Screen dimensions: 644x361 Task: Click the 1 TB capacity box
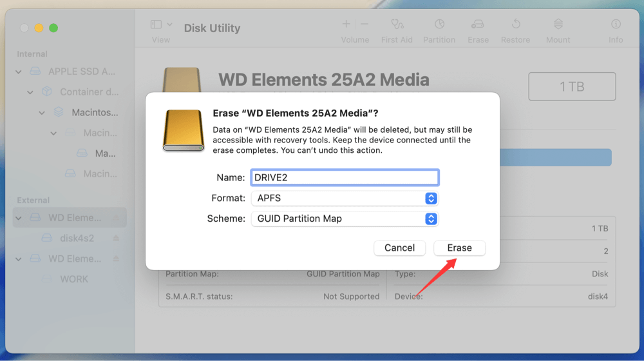pos(572,86)
